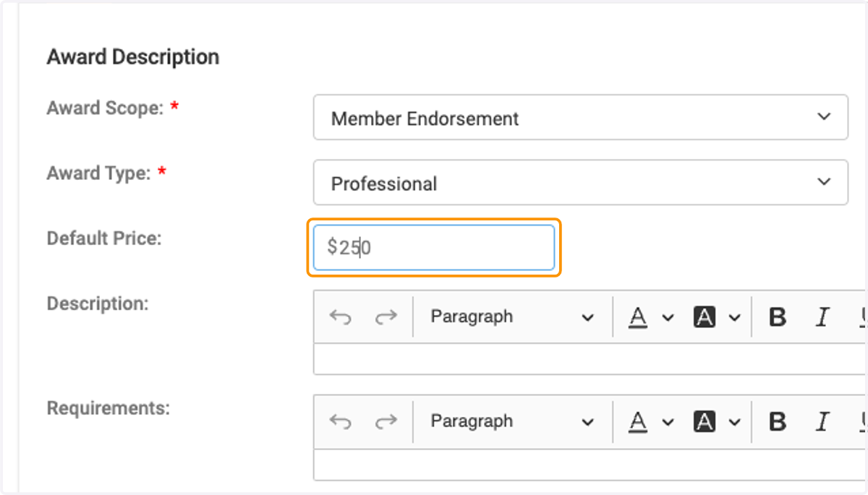Expand font color arrow in Requirements toolbar
The height and width of the screenshot is (495, 868).
click(668, 421)
